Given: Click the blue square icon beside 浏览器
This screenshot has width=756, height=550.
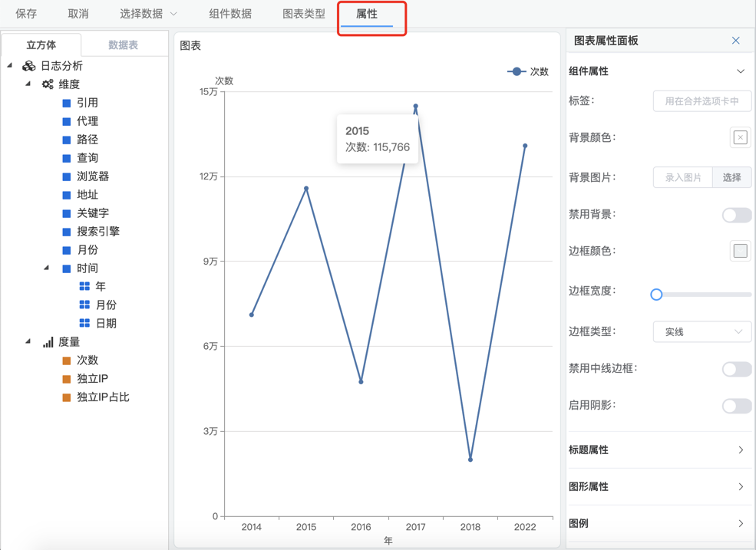Looking at the screenshot, I should point(67,176).
